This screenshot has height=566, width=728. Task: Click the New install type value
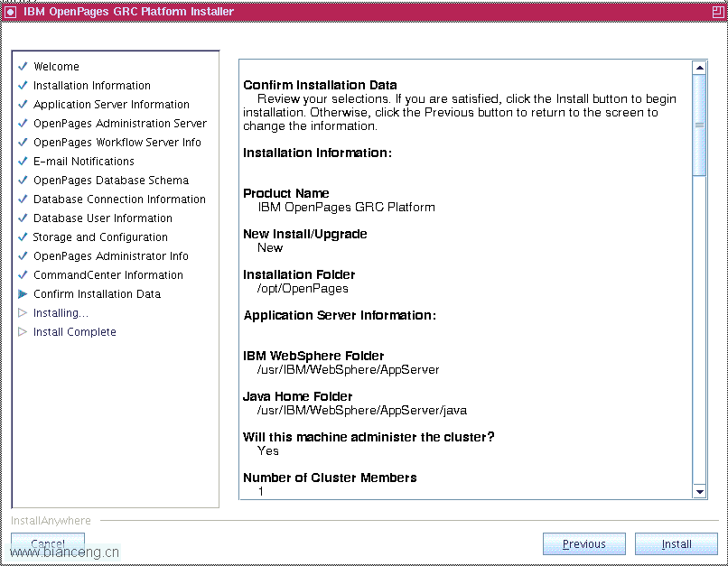click(x=270, y=247)
